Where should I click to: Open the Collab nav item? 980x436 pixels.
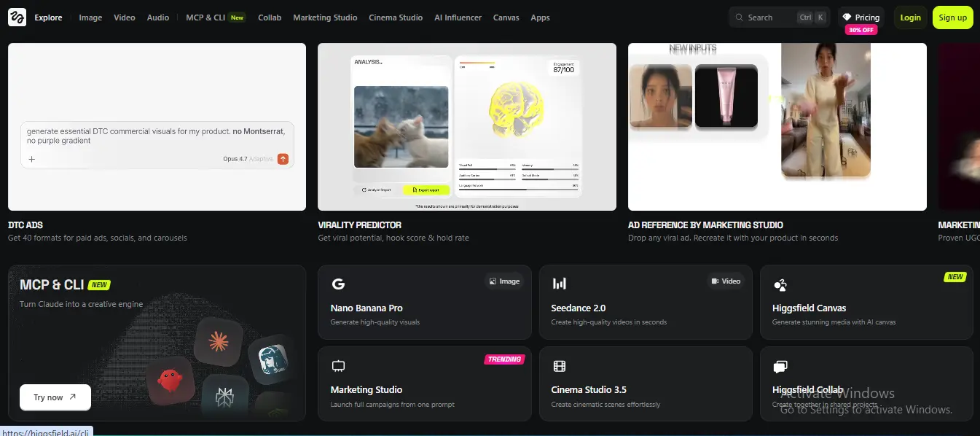click(x=270, y=17)
